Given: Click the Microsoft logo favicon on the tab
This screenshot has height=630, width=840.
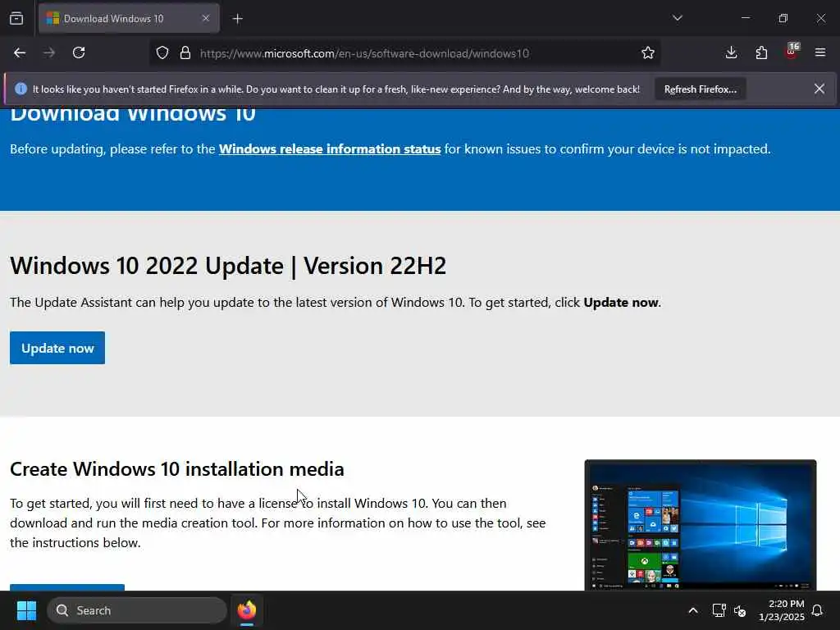Looking at the screenshot, I should coord(52,18).
